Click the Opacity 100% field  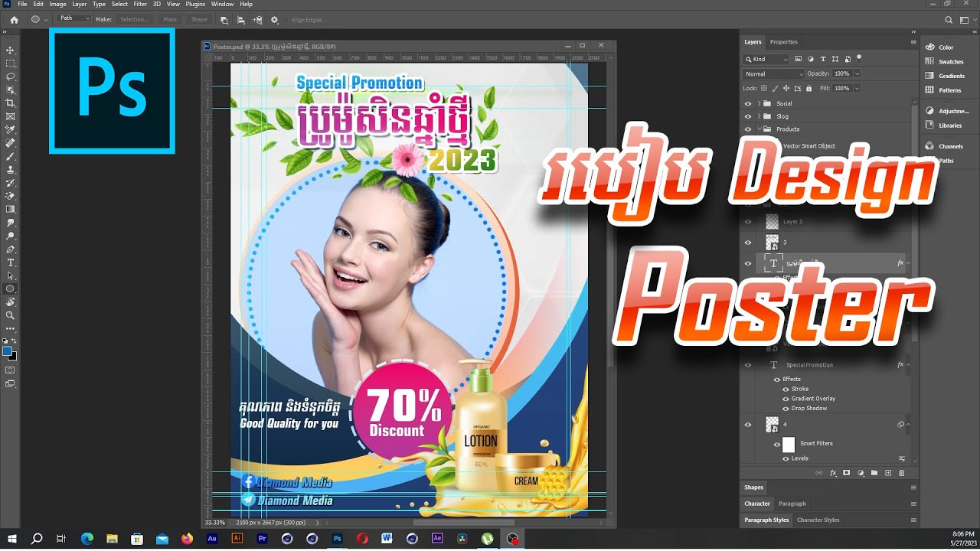coord(841,73)
